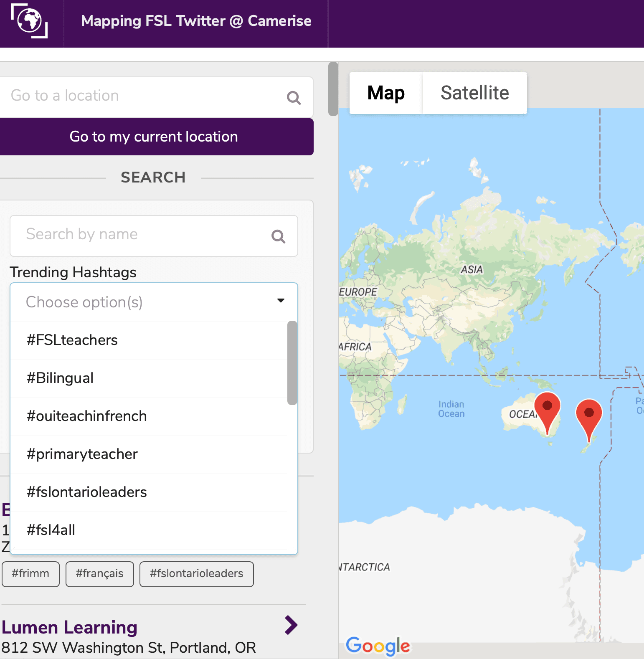The height and width of the screenshot is (659, 644).
Task: Click Mapping FSL Twitter @ Camerise title
Action: point(196,21)
